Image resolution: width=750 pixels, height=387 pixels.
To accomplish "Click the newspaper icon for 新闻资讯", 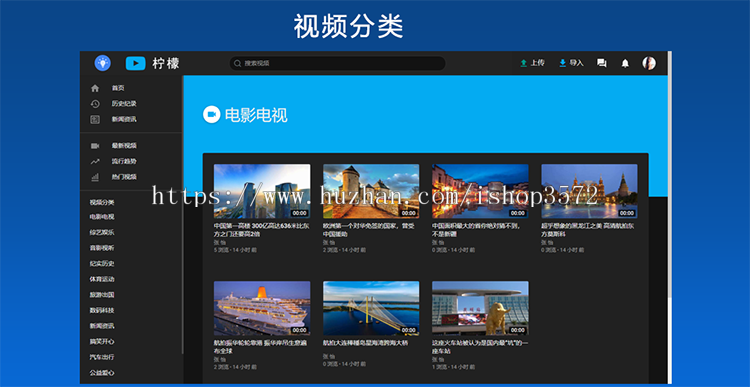I will click(x=95, y=120).
